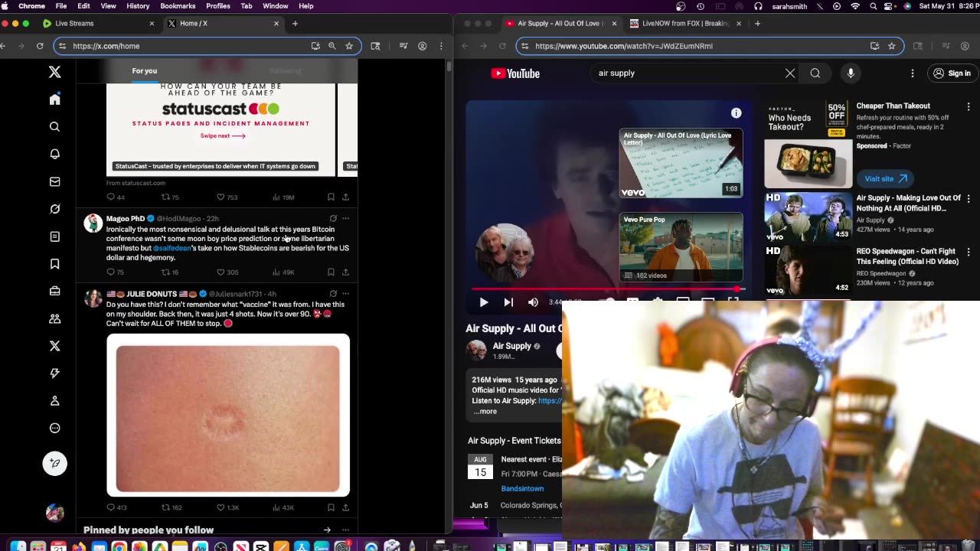Open the Chrome History menu
Image resolution: width=980 pixels, height=551 pixels.
coord(138,6)
